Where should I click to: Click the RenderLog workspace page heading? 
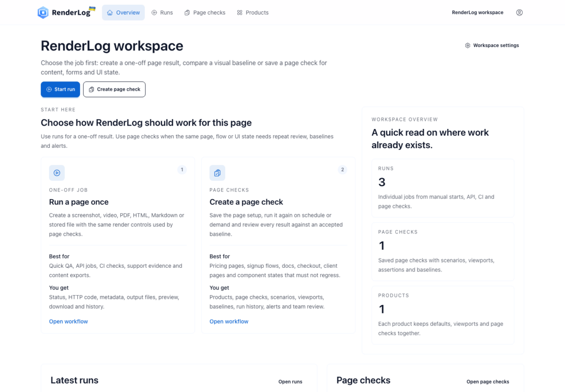pyautogui.click(x=112, y=46)
